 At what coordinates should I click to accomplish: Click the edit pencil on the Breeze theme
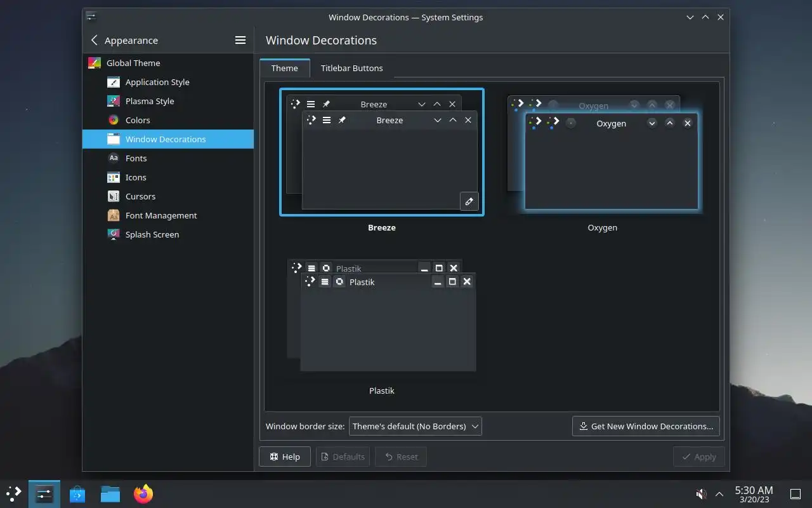(x=469, y=201)
